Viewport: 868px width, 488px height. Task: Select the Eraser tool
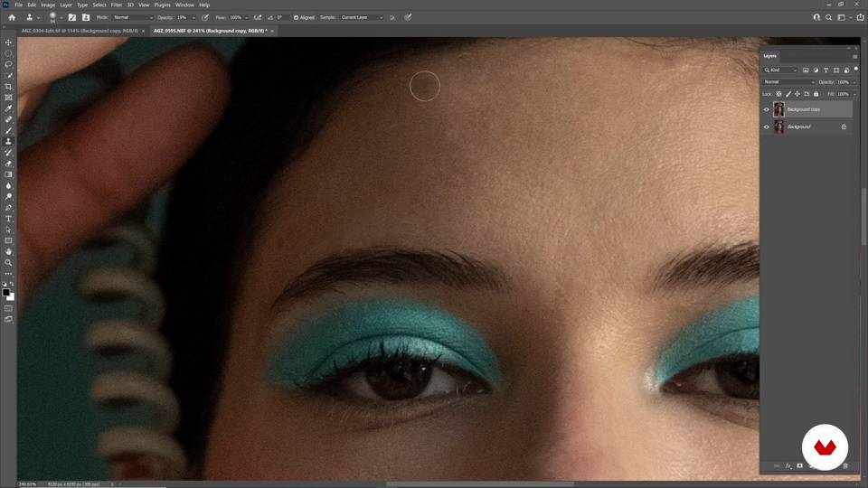(8, 164)
